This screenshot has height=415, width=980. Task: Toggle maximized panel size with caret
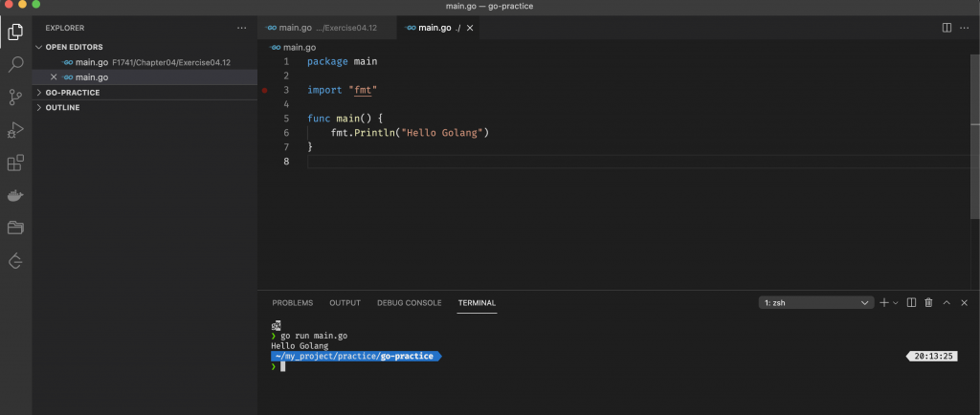coord(947,303)
